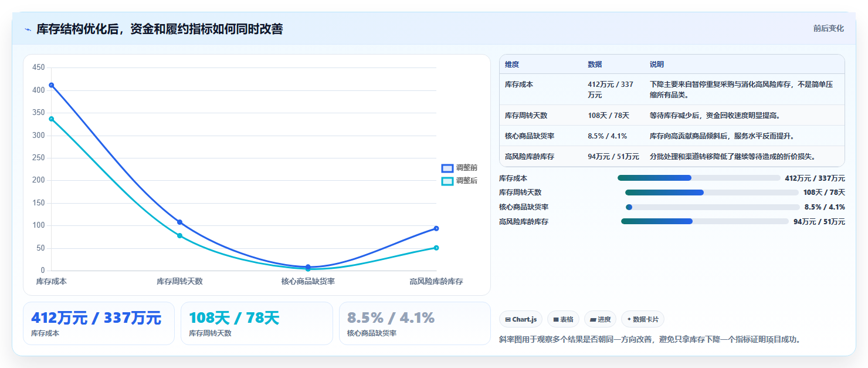Click the 调整前 data point at 库存周转天数

[179, 222]
